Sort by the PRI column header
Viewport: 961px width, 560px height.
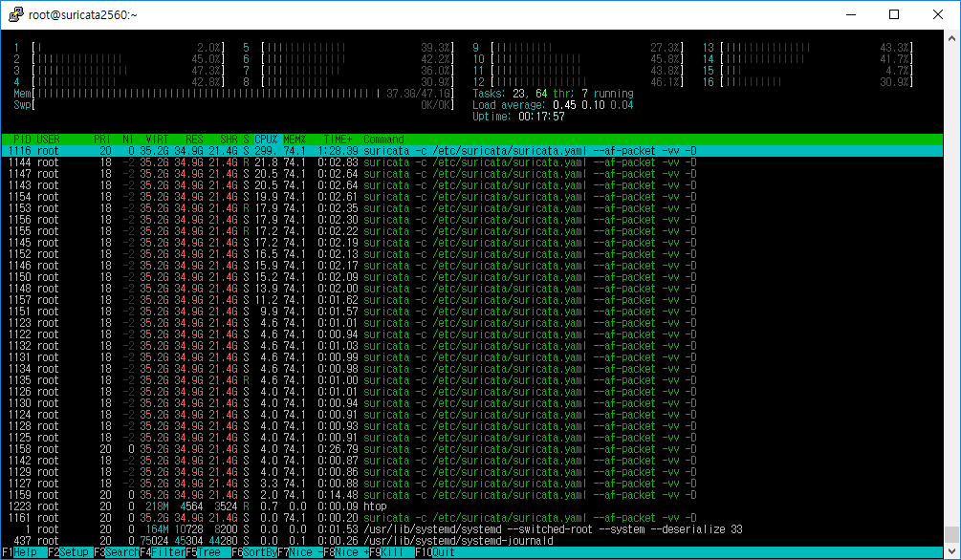[x=102, y=140]
